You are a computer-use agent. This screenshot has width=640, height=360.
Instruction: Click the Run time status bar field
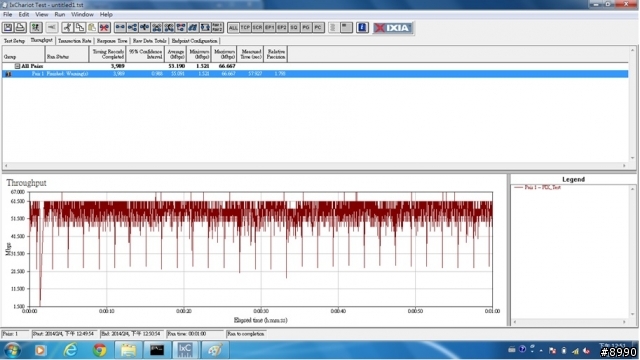click(195, 334)
